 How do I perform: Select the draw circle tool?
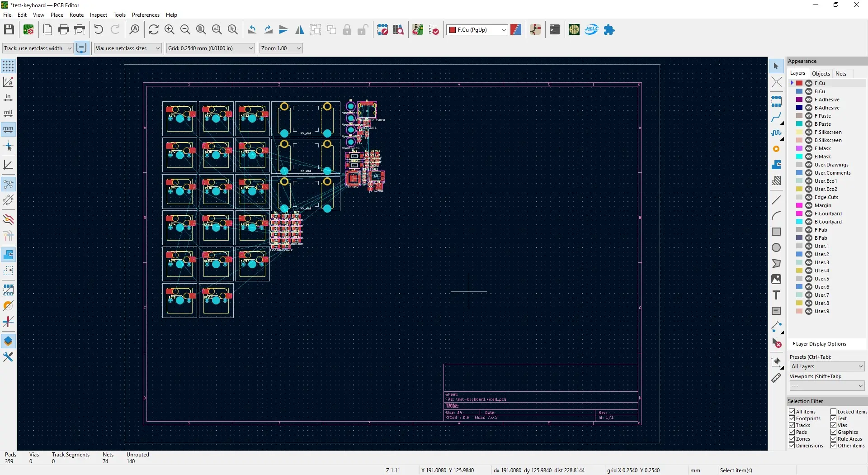(776, 247)
